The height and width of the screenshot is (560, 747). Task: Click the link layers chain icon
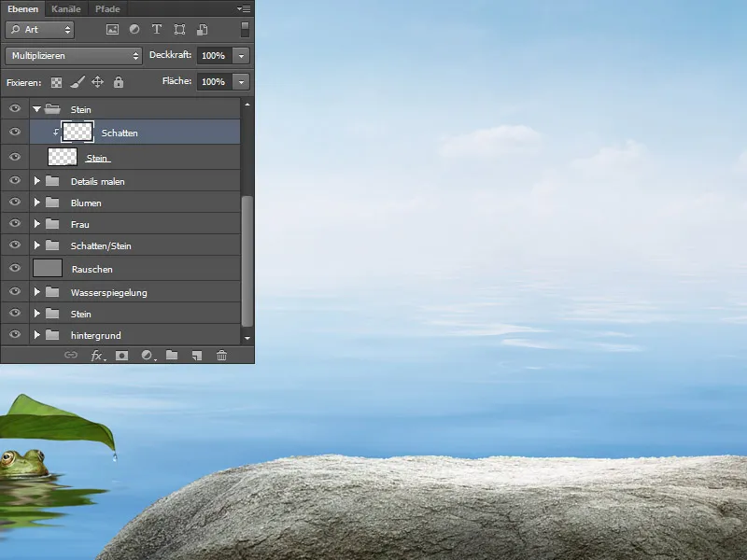71,355
